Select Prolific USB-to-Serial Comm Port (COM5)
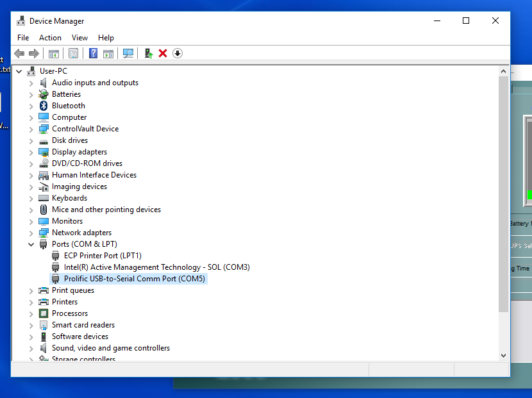532x398 pixels. tap(135, 279)
